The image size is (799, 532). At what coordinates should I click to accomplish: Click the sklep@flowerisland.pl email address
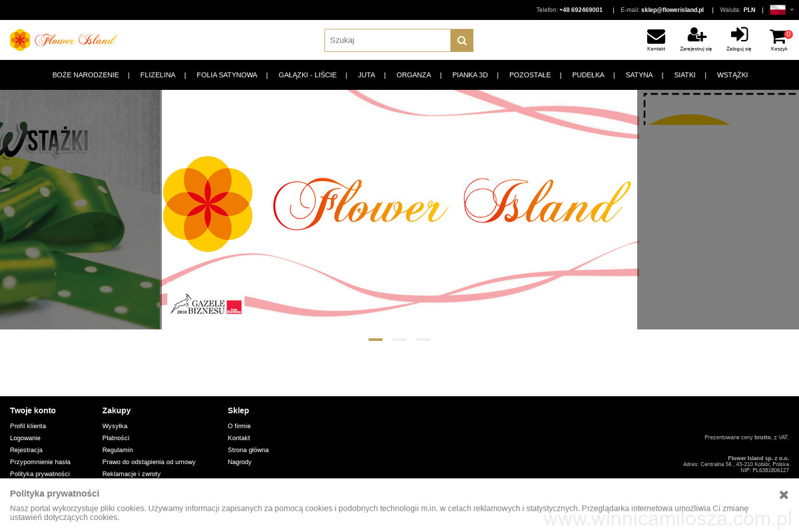672,10
